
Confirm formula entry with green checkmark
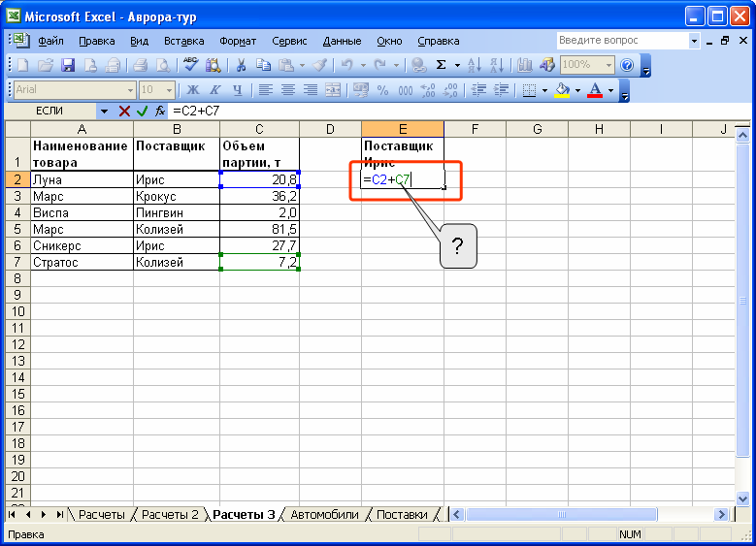click(x=142, y=112)
